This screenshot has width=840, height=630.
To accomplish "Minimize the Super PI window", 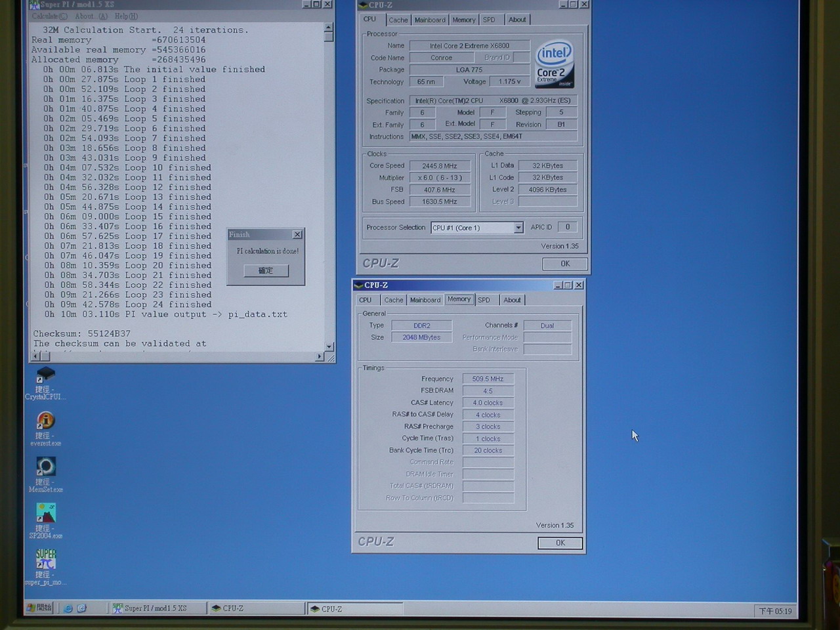I will pyautogui.click(x=306, y=5).
